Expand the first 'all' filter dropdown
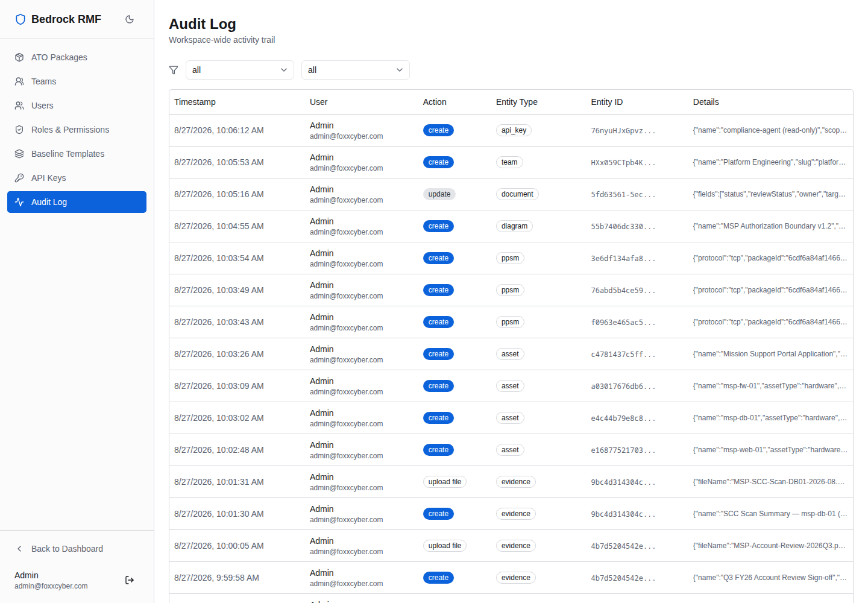Image resolution: width=868 pixels, height=603 pixels. tap(240, 70)
